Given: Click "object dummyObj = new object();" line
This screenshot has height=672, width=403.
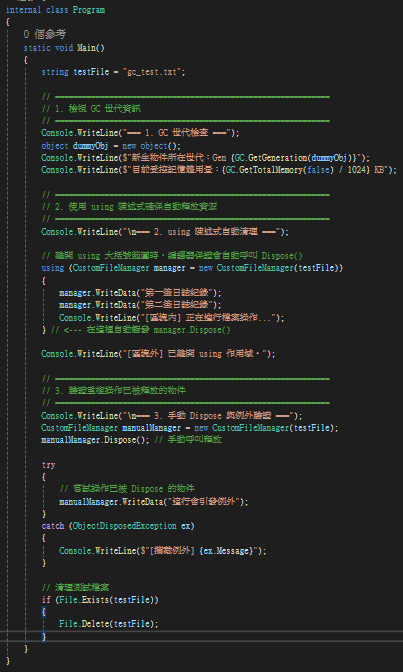Looking at the screenshot, I should [x=111, y=146].
